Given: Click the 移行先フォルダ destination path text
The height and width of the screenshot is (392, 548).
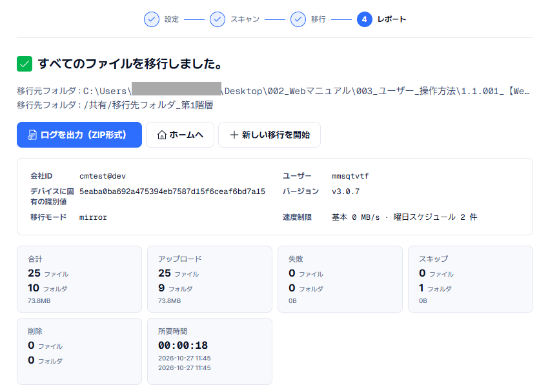Looking at the screenshot, I should pos(115,105).
